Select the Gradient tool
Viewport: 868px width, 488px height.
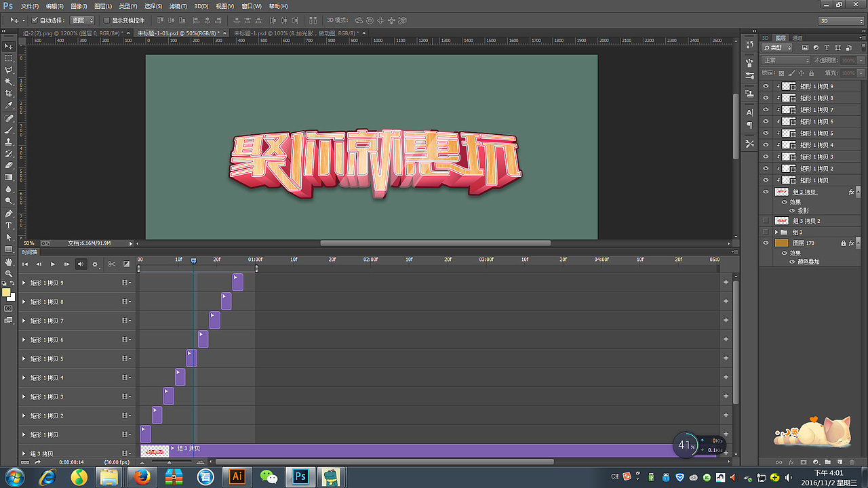tap(9, 177)
